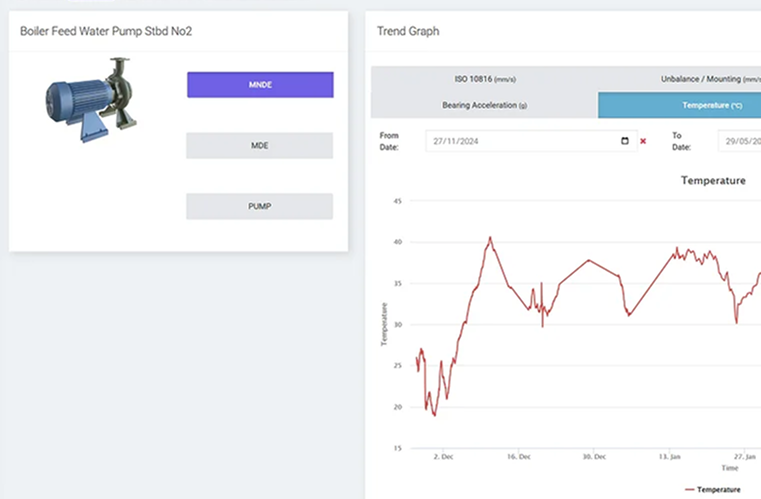Click the To Date input field
Viewport: 761px width, 499px height.
(740, 141)
